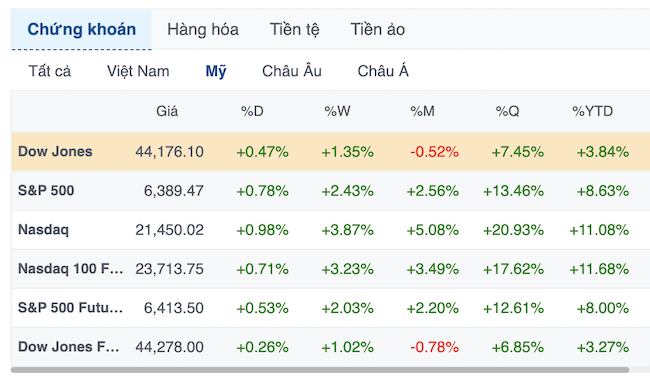Viewport: 650px width, 380px height.
Task: Open Nasdaq 100 Futures row
Action: (330, 269)
